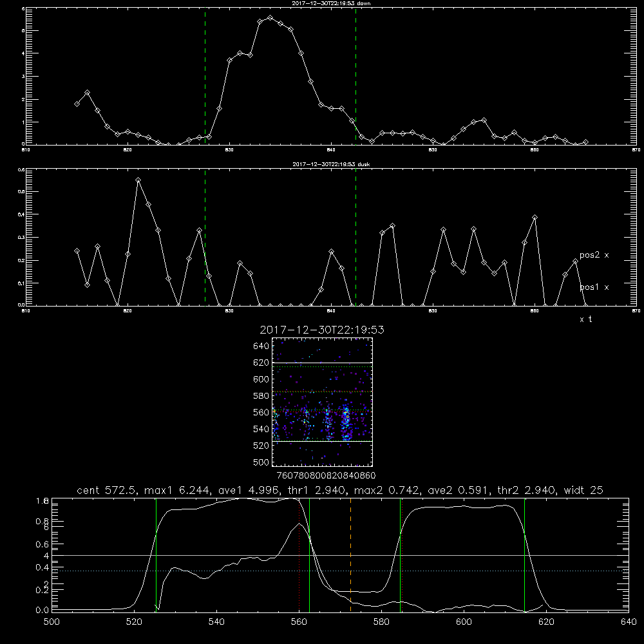Open the colored heat-map image thumbnail
The image size is (644, 644).
pyautogui.click(x=322, y=402)
